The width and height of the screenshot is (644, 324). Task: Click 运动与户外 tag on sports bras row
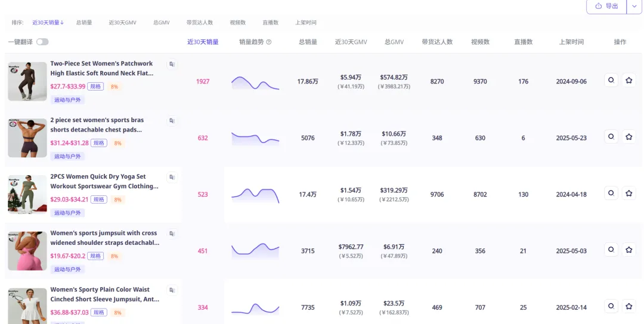(68, 156)
